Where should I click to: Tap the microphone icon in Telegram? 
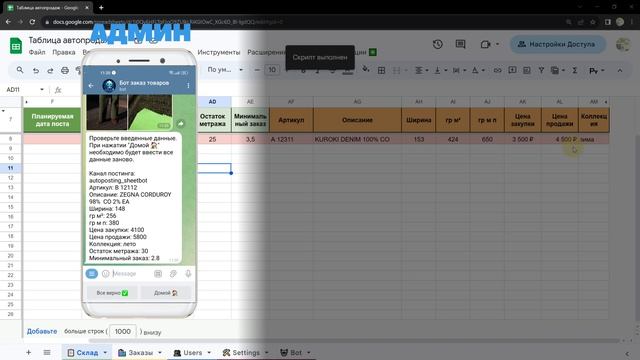pyautogui.click(x=188, y=273)
